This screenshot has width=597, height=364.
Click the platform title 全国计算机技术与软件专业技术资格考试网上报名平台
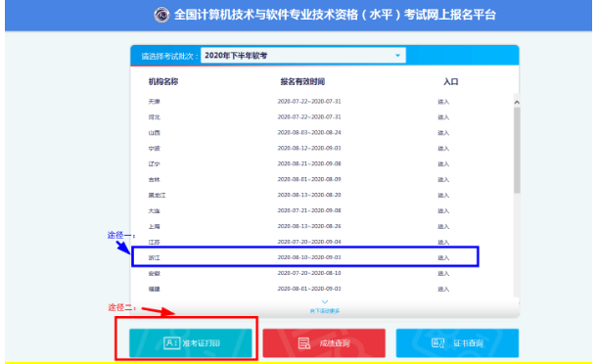pos(335,15)
